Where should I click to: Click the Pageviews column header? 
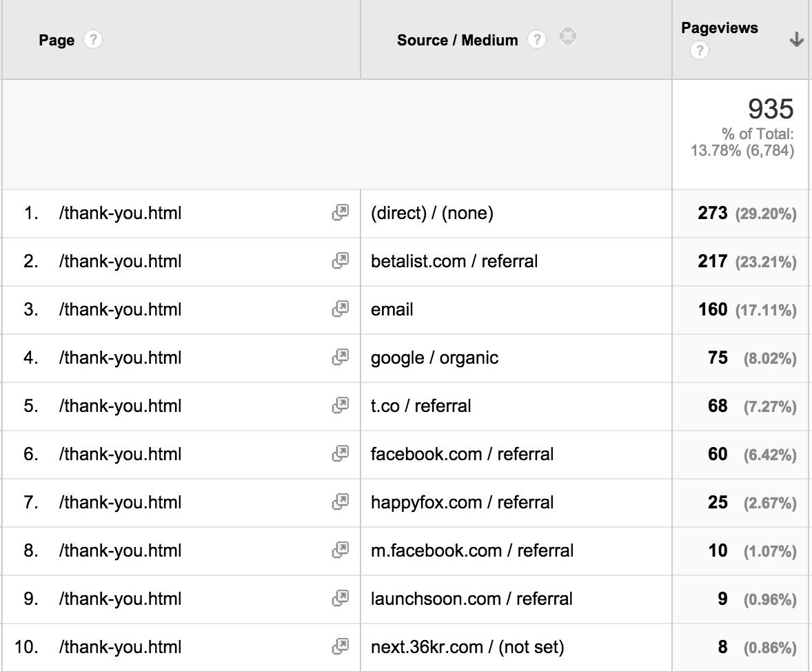[x=719, y=28]
